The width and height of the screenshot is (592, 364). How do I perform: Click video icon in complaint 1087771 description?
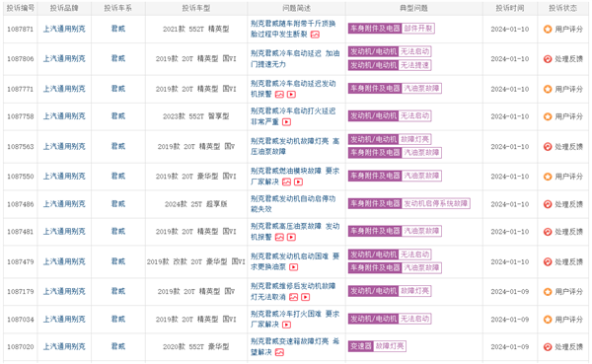(291, 95)
